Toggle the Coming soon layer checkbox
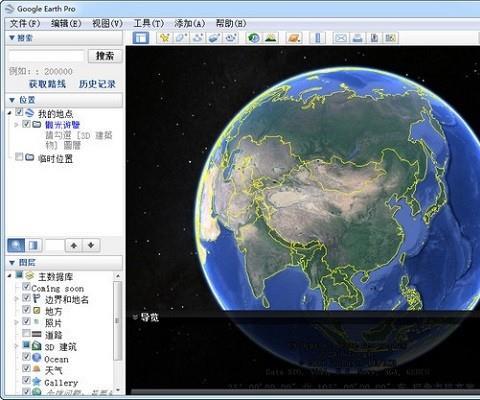Viewport: 480px width, 400px height. [x=26, y=287]
